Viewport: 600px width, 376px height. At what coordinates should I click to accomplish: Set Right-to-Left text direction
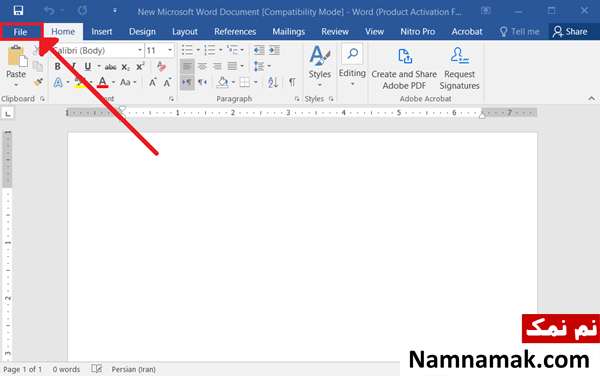tap(202, 82)
